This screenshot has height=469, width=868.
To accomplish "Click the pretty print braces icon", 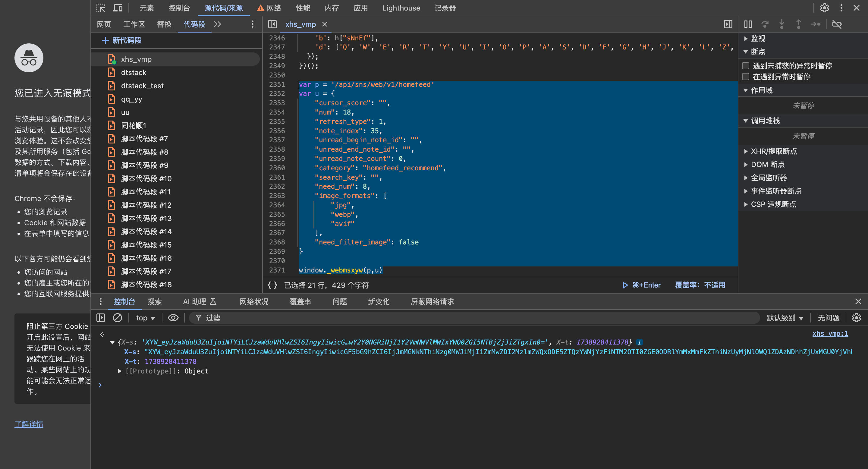I will coord(272,285).
